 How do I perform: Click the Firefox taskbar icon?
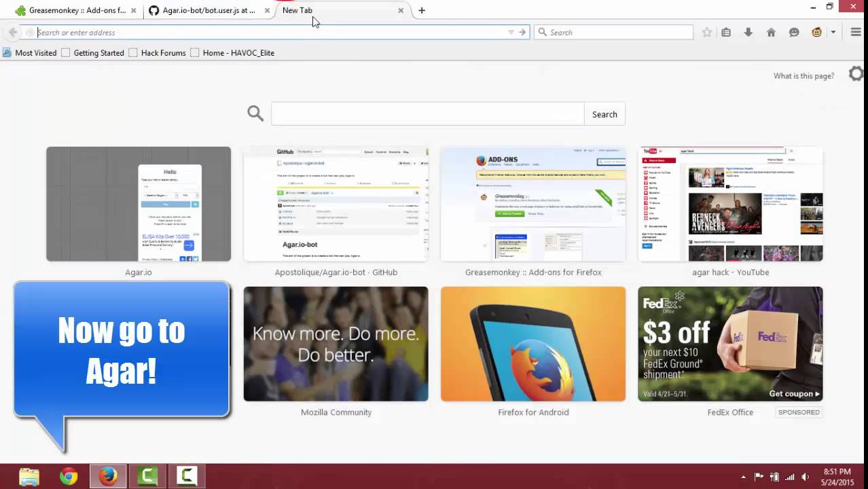[108, 477]
